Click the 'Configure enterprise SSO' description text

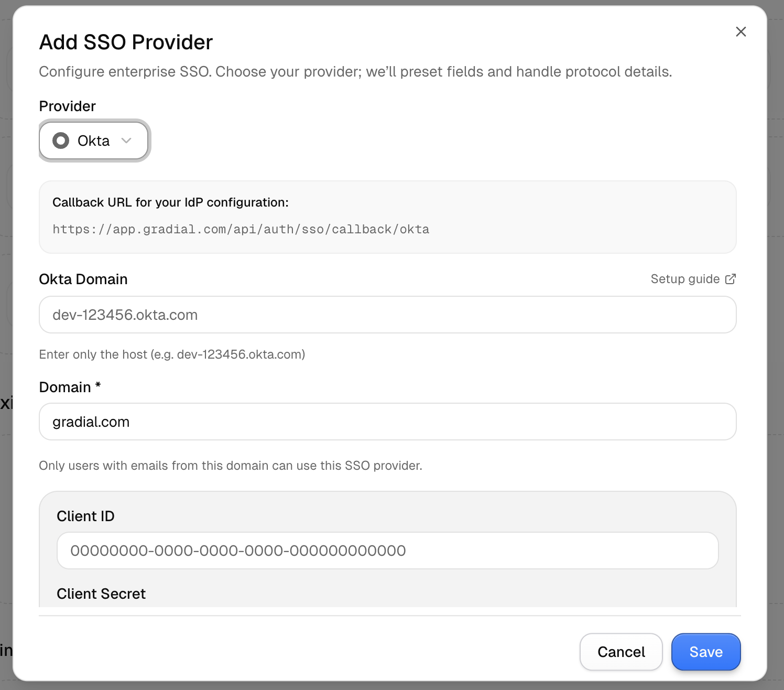pyautogui.click(x=355, y=71)
